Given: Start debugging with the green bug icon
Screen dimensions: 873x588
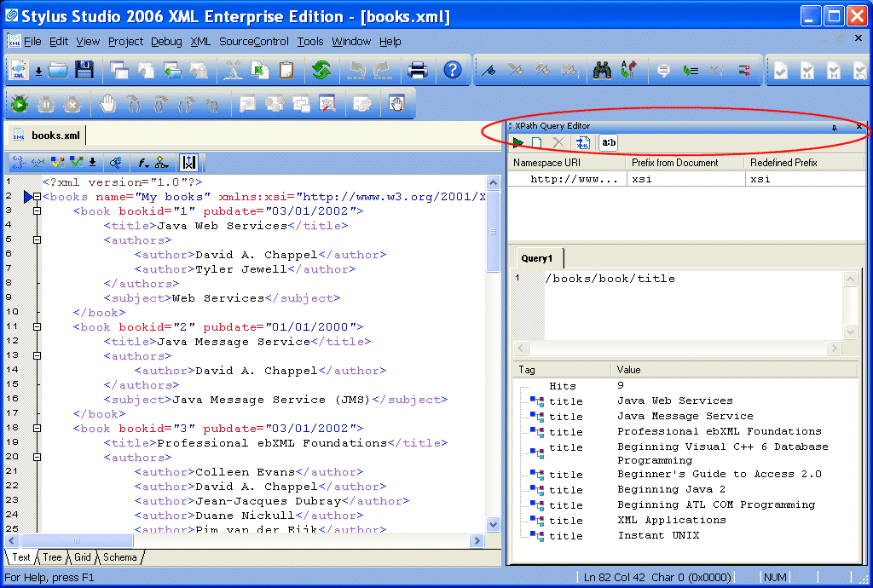Looking at the screenshot, I should coord(20,104).
